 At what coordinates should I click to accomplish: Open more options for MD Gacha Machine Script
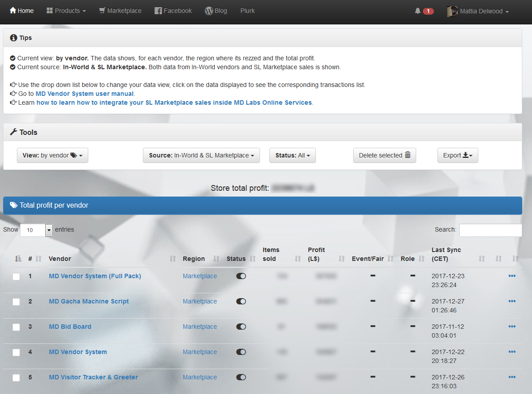(512, 301)
